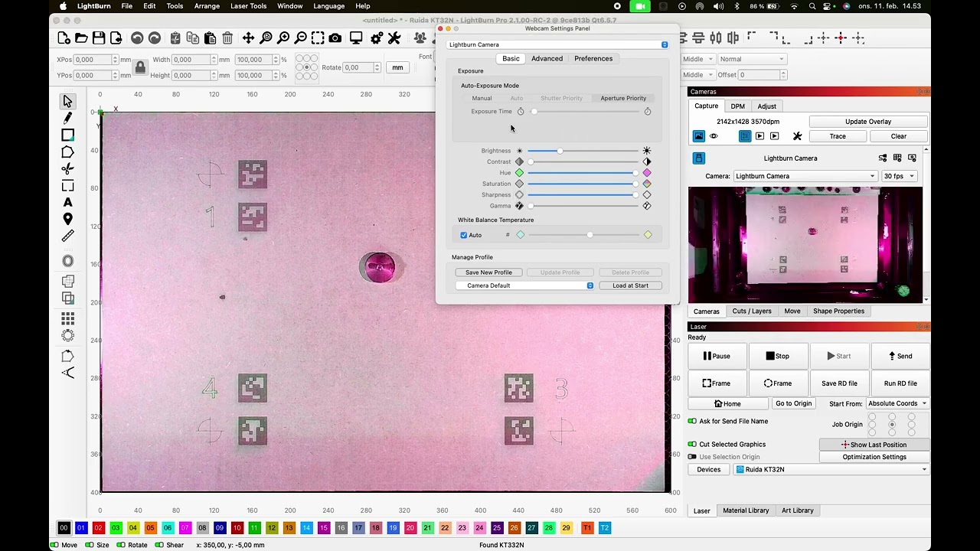Image resolution: width=980 pixels, height=551 pixels.
Task: Toggle the Rotate switch in status bar
Action: pyautogui.click(x=122, y=545)
